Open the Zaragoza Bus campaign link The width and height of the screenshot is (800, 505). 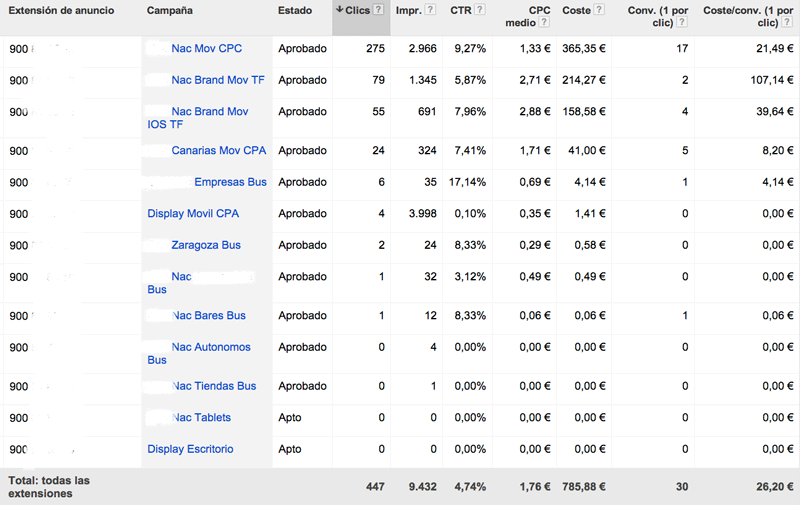click(x=206, y=245)
